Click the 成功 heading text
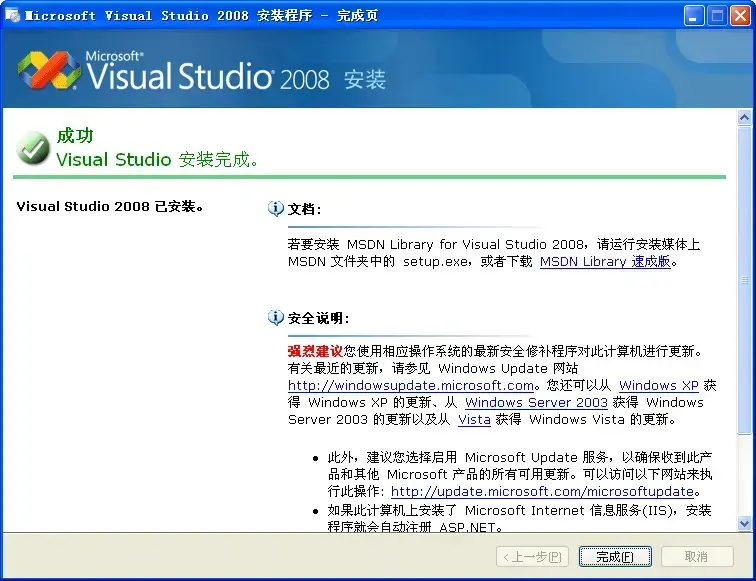 75,135
